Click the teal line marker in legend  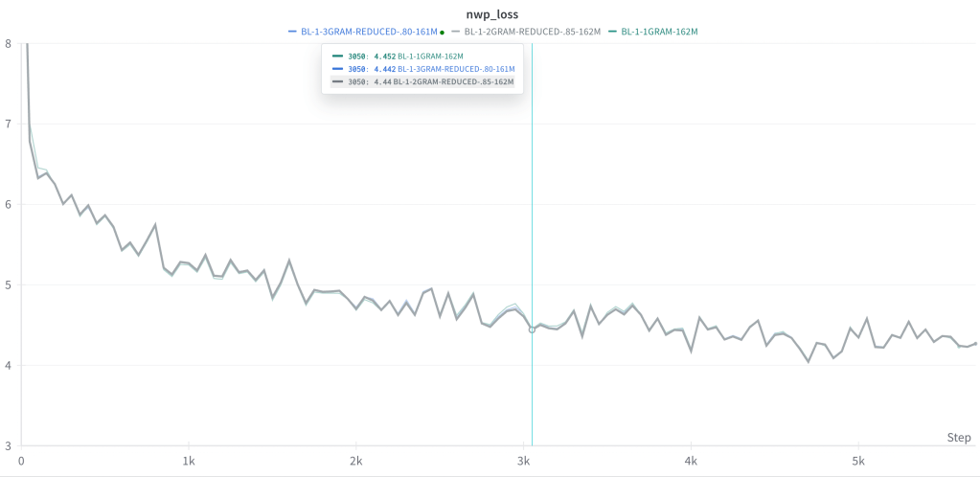pos(613,32)
